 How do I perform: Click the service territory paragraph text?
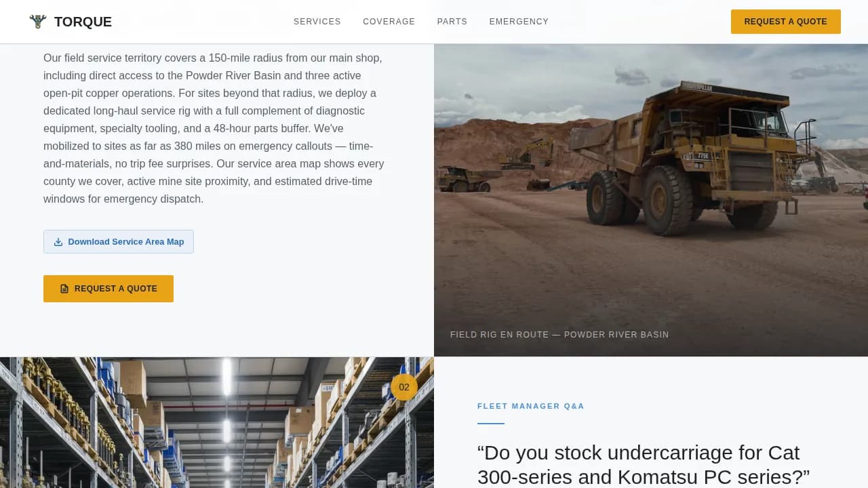tap(213, 128)
